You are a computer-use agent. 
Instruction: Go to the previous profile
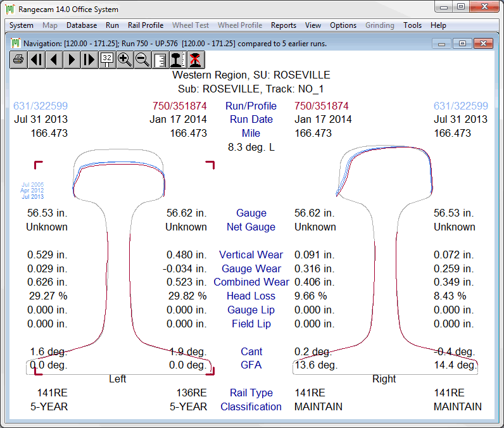(x=54, y=60)
